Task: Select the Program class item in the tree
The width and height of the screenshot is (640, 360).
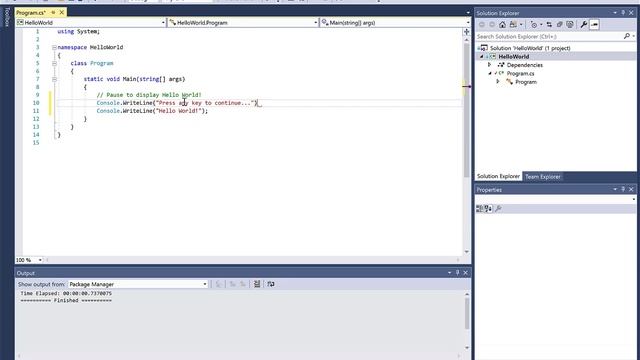Action: [526, 82]
